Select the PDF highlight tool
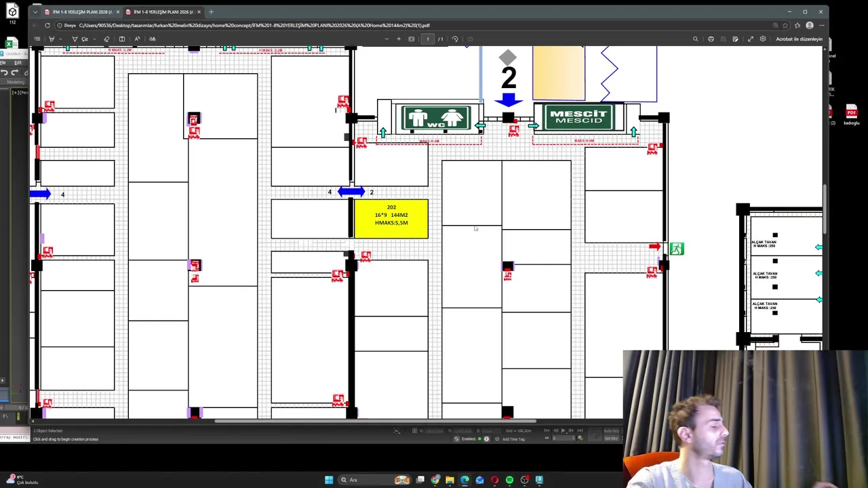The width and height of the screenshot is (868, 488). click(x=52, y=39)
